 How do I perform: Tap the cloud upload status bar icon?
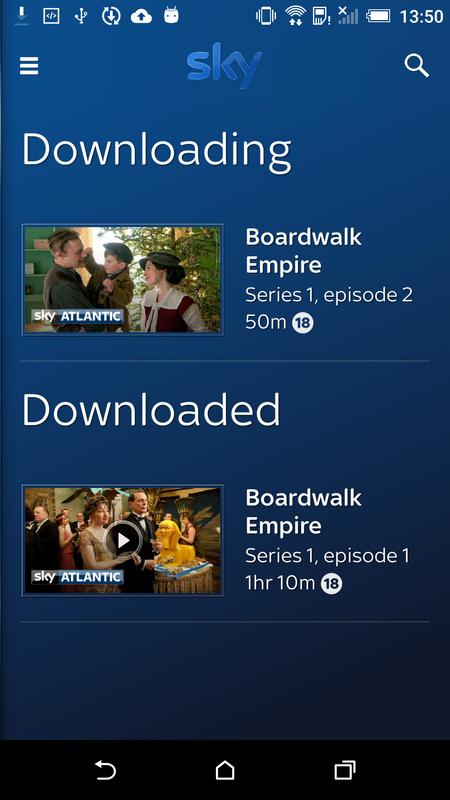(x=141, y=16)
